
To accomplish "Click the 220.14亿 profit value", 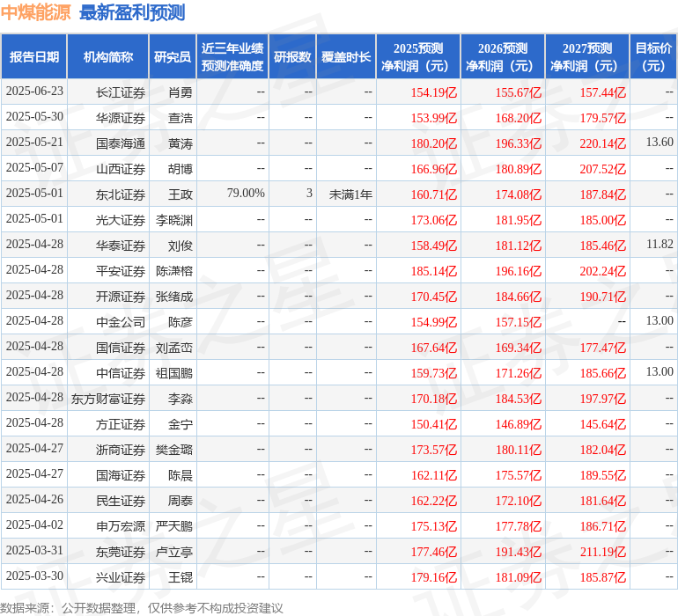I will pos(603,143).
